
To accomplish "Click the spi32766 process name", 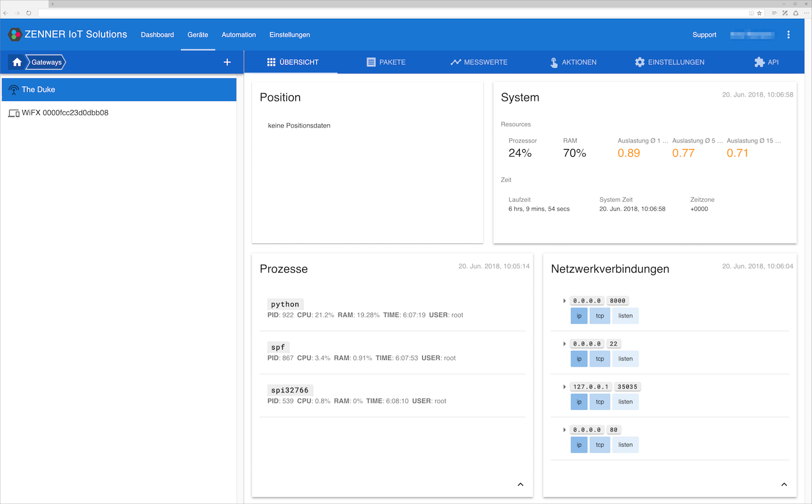I will 290,390.
